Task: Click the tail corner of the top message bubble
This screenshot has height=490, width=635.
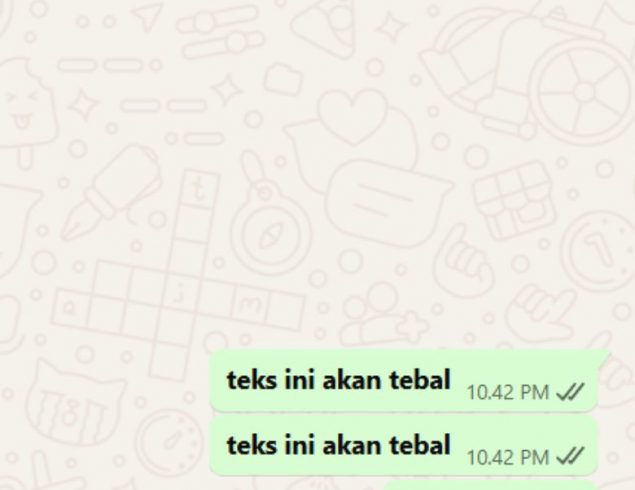Action: click(604, 355)
